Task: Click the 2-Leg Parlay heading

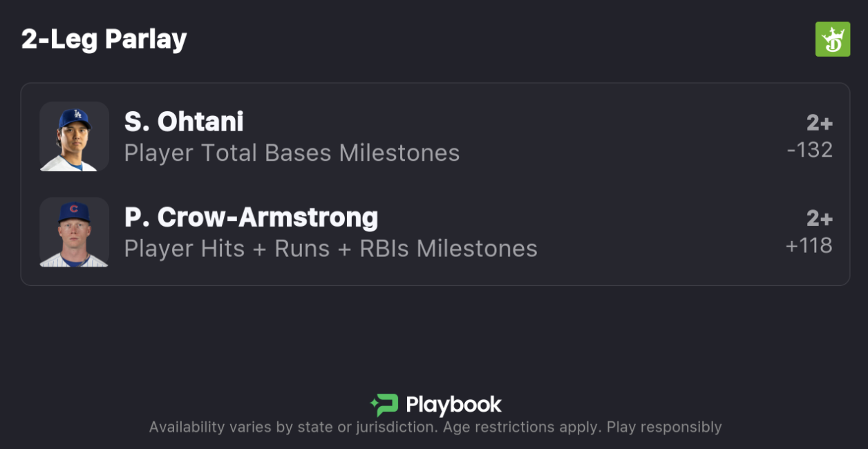Action: click(x=104, y=39)
